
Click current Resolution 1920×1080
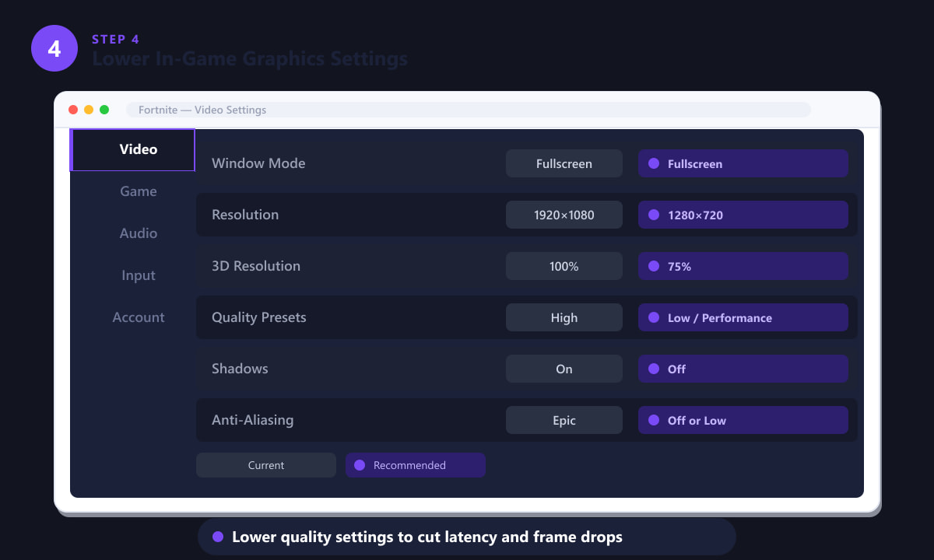pos(564,215)
